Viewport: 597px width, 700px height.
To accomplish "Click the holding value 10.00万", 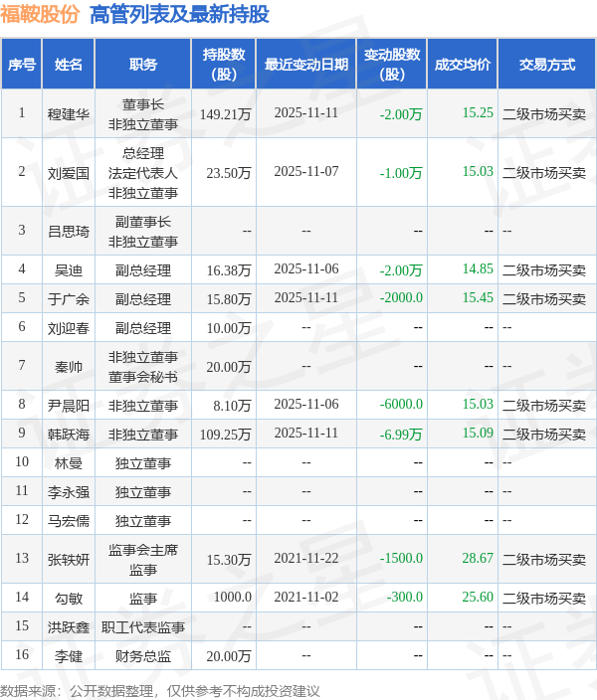I will tap(229, 328).
